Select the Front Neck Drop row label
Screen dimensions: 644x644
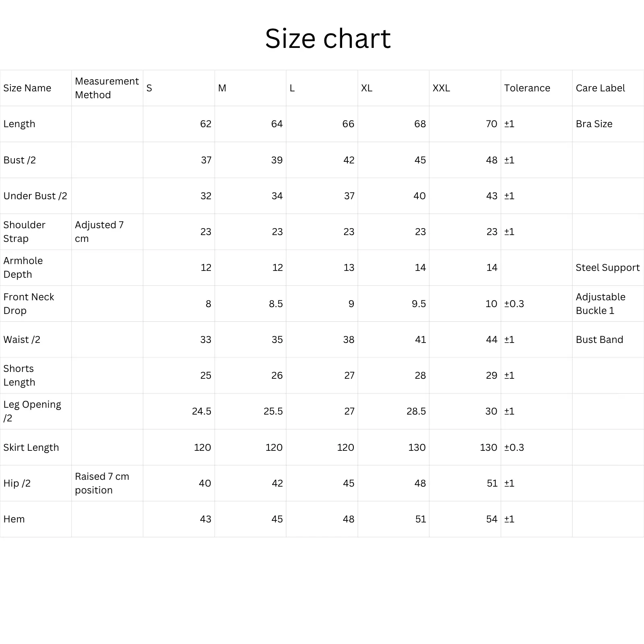[x=29, y=304]
